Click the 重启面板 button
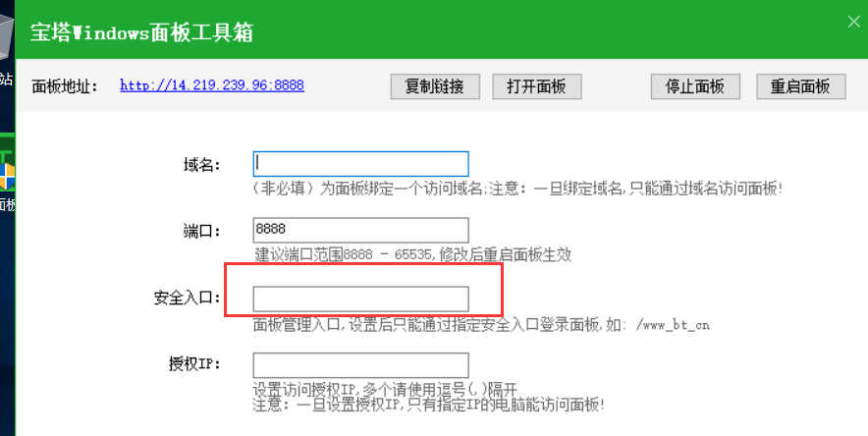Image resolution: width=868 pixels, height=436 pixels. click(801, 86)
